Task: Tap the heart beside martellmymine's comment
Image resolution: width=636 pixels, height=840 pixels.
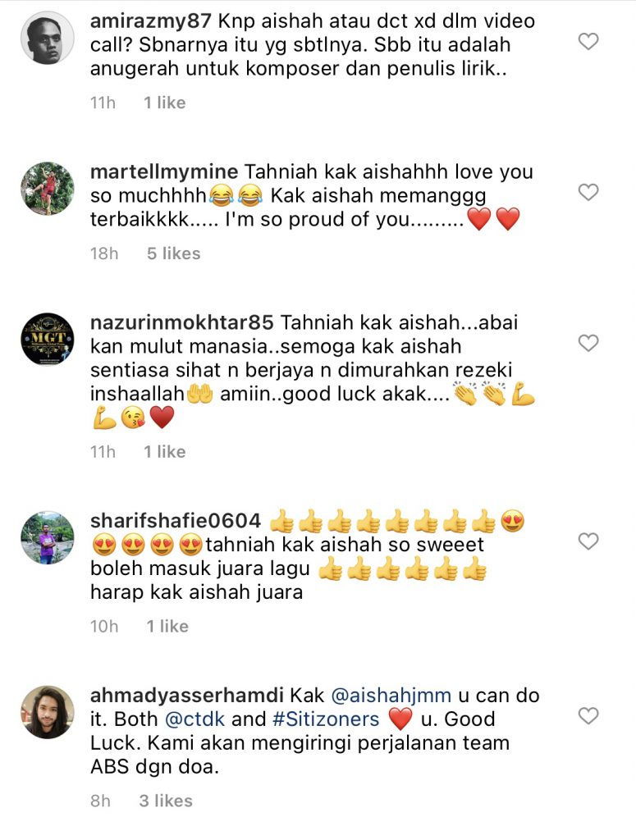Action: [x=588, y=192]
